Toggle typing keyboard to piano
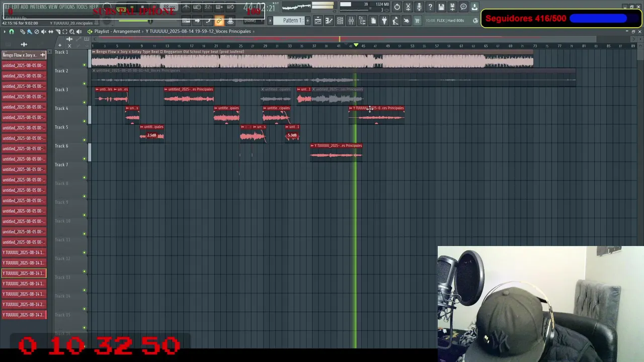The image size is (644, 362). pyautogui.click(x=186, y=21)
